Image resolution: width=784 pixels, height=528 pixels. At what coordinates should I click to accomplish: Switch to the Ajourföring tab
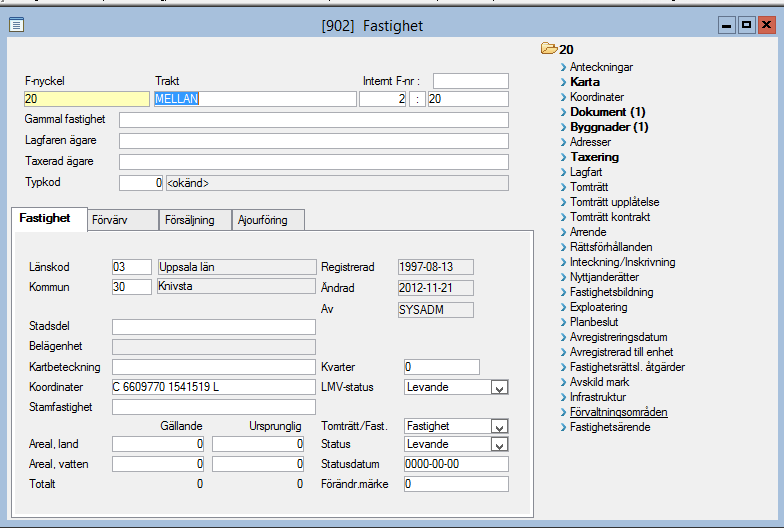(x=268, y=220)
